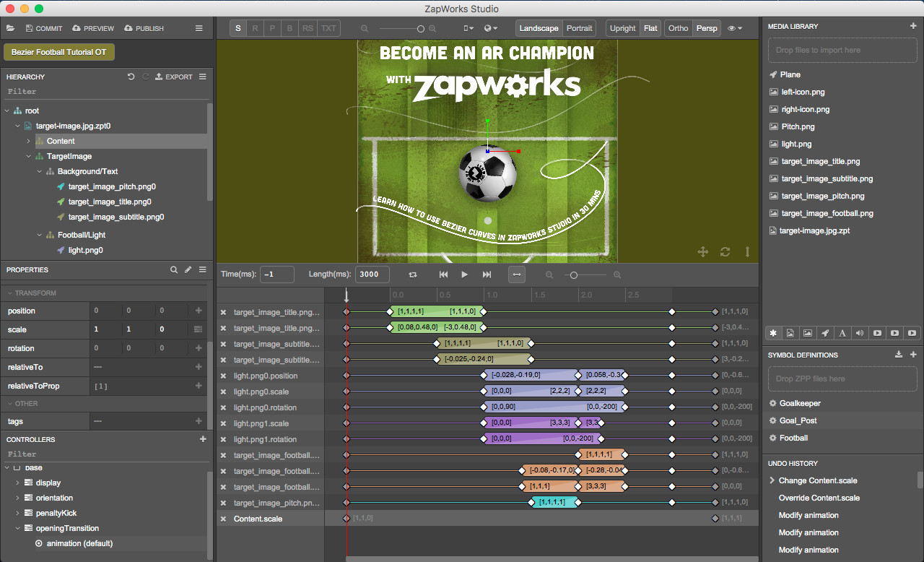Screen dimensions: 924x562
Task: Click the Length(ms) input field
Action: 370,274
